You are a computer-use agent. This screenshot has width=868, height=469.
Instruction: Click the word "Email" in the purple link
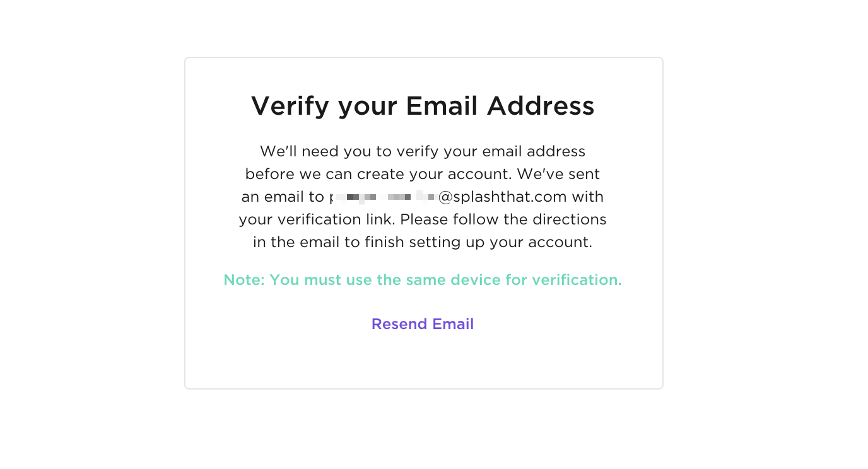tap(453, 324)
